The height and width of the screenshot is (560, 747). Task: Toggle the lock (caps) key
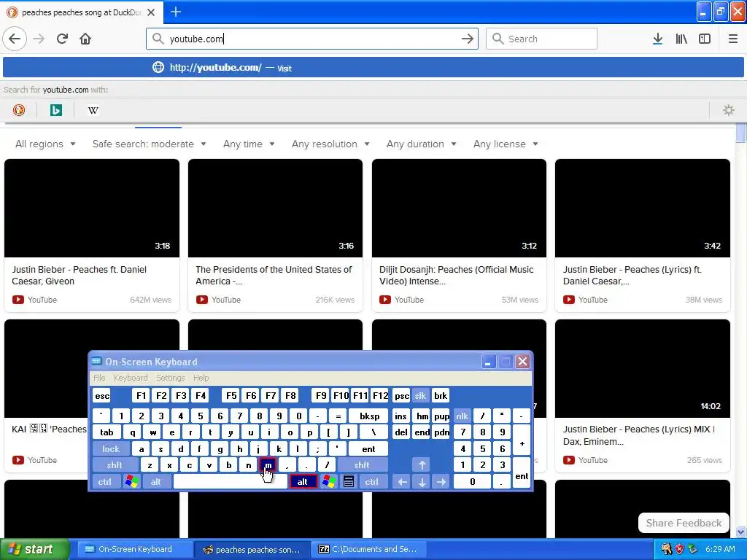pyautogui.click(x=111, y=449)
